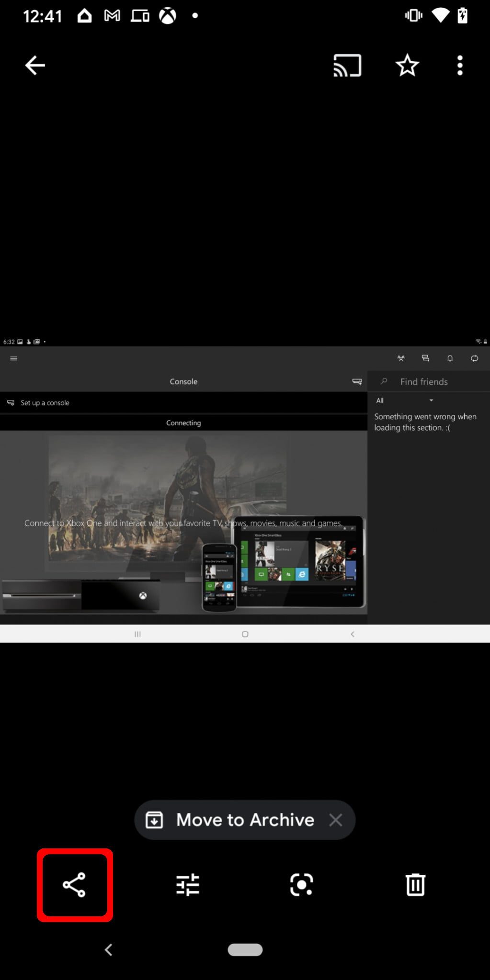Open the three-dot overflow menu
This screenshot has width=490, height=980.
click(x=460, y=66)
